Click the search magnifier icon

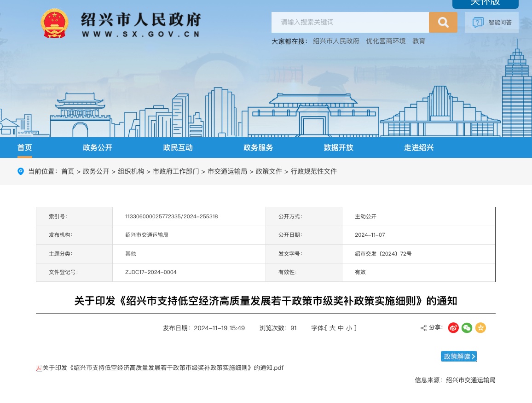coord(443,22)
